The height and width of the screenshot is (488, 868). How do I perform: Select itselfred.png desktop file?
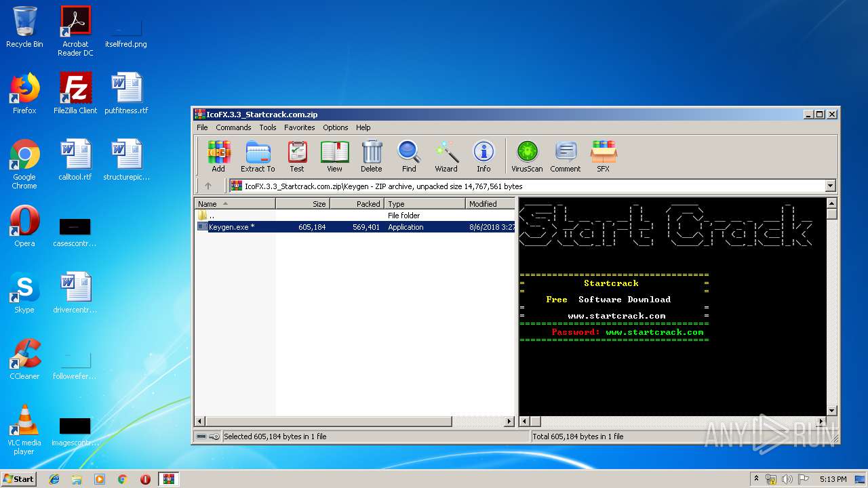tap(126, 31)
